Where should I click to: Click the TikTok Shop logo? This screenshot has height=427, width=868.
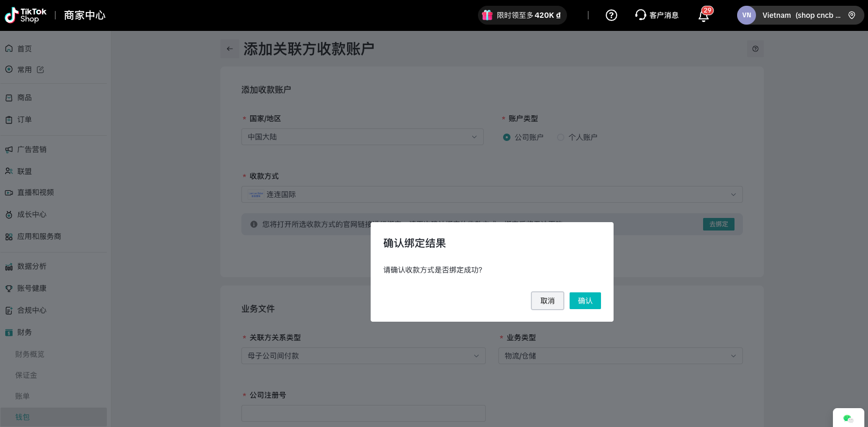coord(26,15)
